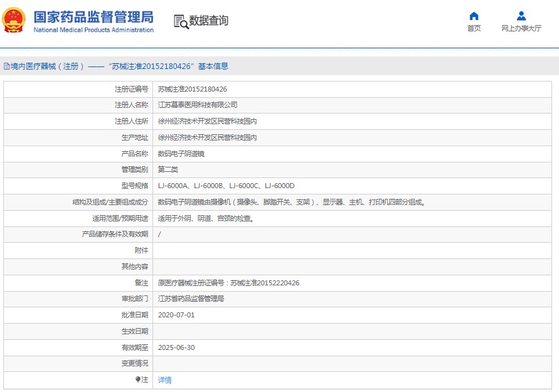Select approval department 江苏省药品监督管理局
The width and height of the screenshot is (559, 392).
[191, 299]
